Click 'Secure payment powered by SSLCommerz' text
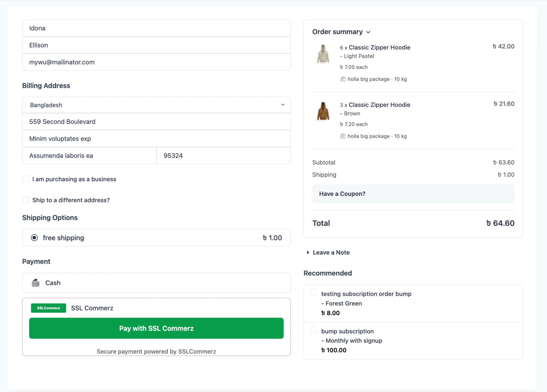The image size is (547, 392). tap(156, 352)
